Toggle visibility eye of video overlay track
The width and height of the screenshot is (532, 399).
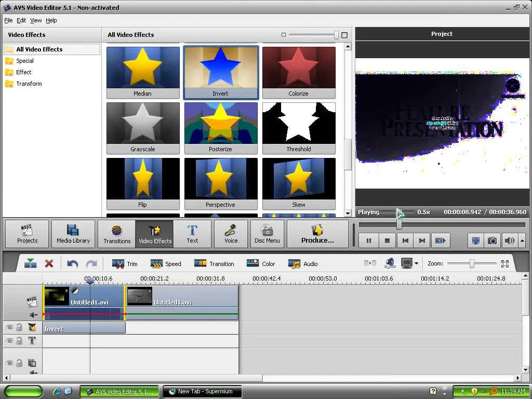point(9,363)
